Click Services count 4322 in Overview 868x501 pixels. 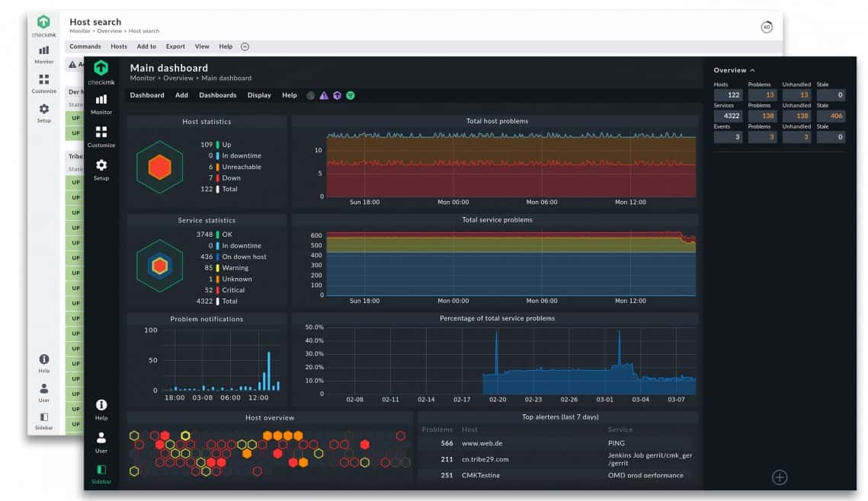[727, 116]
